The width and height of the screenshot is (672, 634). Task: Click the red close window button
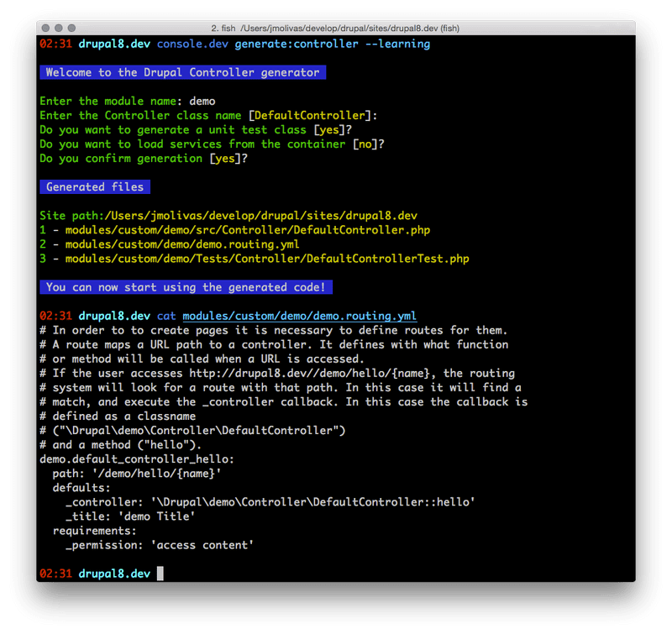tap(45, 29)
